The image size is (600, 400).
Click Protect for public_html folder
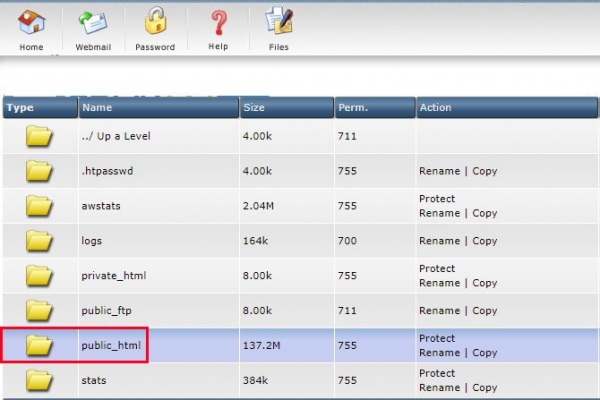pos(437,339)
